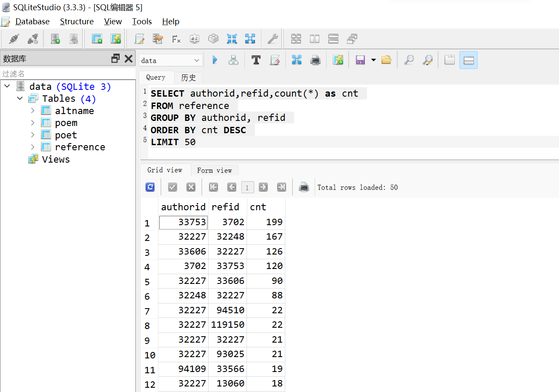Clear execution history eraser icon

tap(275, 60)
